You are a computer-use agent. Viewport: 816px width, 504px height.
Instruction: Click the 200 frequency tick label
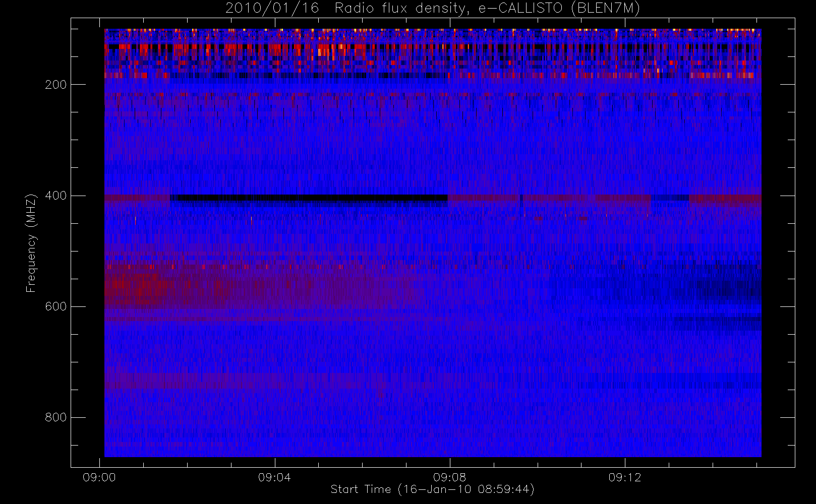coord(55,85)
